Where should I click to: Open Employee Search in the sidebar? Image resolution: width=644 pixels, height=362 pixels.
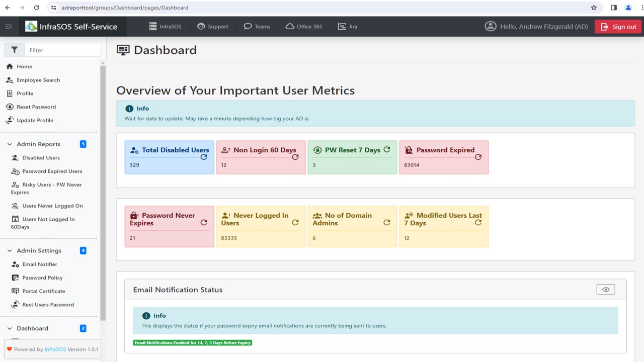(38, 80)
